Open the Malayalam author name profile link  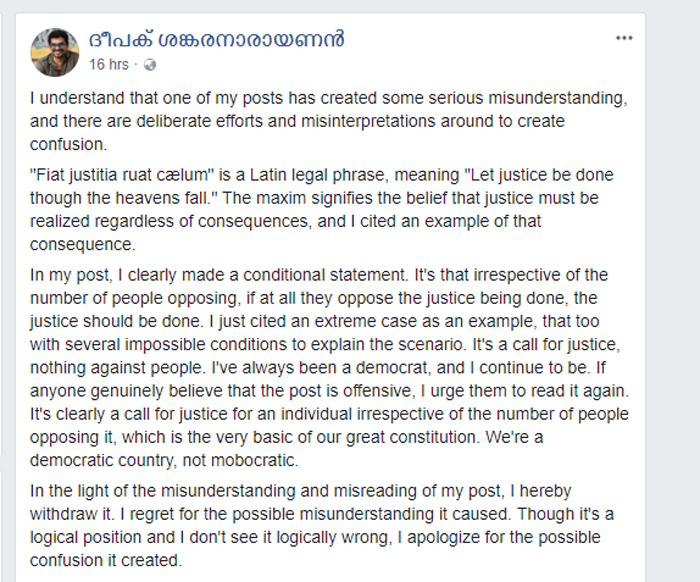(x=217, y=39)
